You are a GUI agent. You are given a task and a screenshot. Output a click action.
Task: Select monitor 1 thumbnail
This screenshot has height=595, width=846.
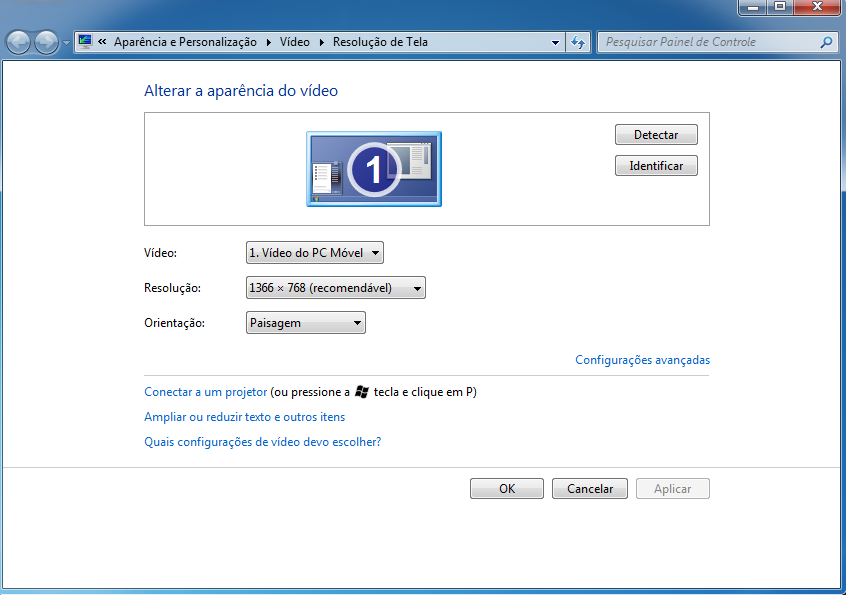tap(374, 169)
